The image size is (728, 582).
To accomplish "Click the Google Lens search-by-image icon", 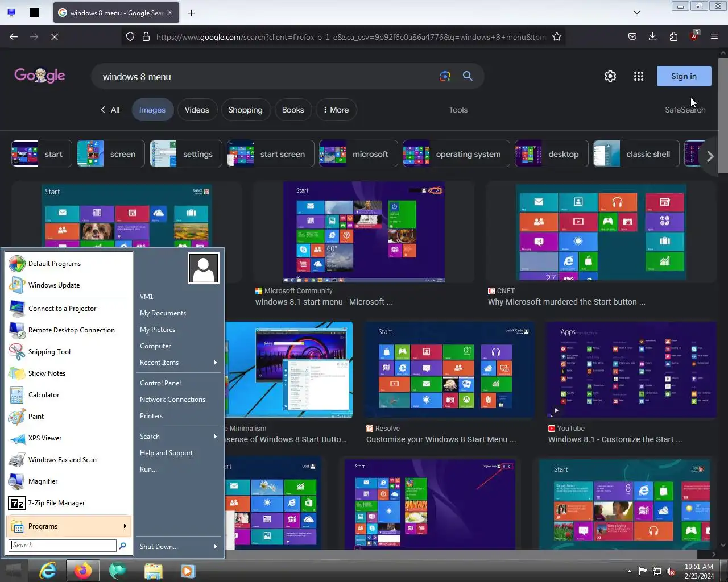I will 445,76.
